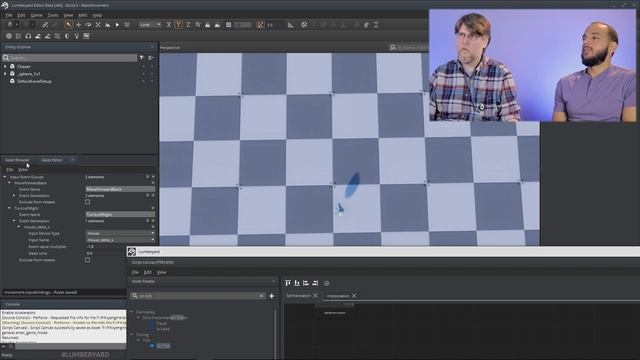Toggle the grid snap icon in toolbar
Viewport: 640px width, 360px height.
229,25
